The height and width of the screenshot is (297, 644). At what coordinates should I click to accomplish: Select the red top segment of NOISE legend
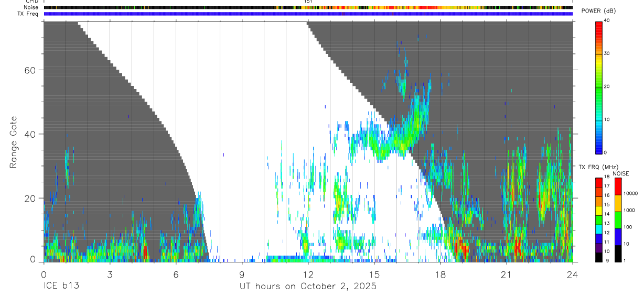pyautogui.click(x=618, y=186)
